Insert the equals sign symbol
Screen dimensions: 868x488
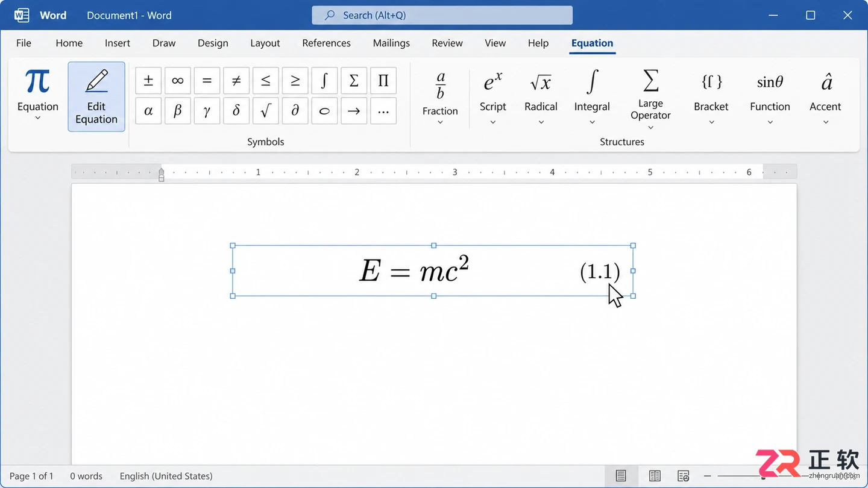pyautogui.click(x=207, y=81)
